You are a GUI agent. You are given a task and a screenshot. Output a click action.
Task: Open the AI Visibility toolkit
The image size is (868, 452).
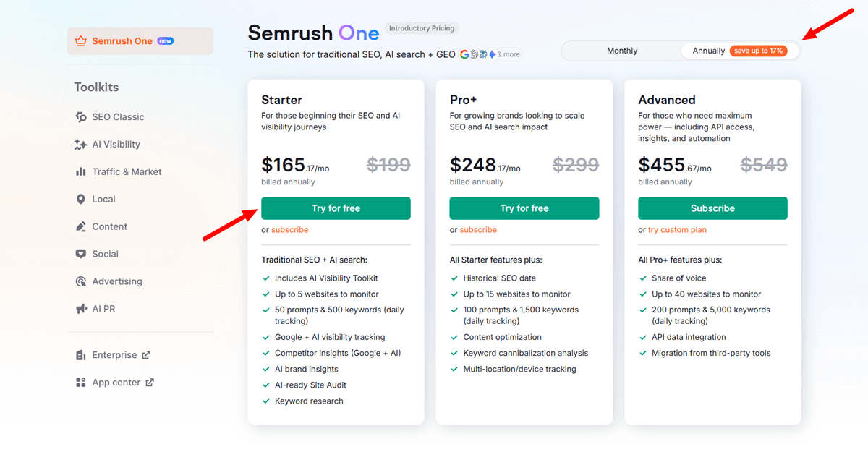click(82, 144)
